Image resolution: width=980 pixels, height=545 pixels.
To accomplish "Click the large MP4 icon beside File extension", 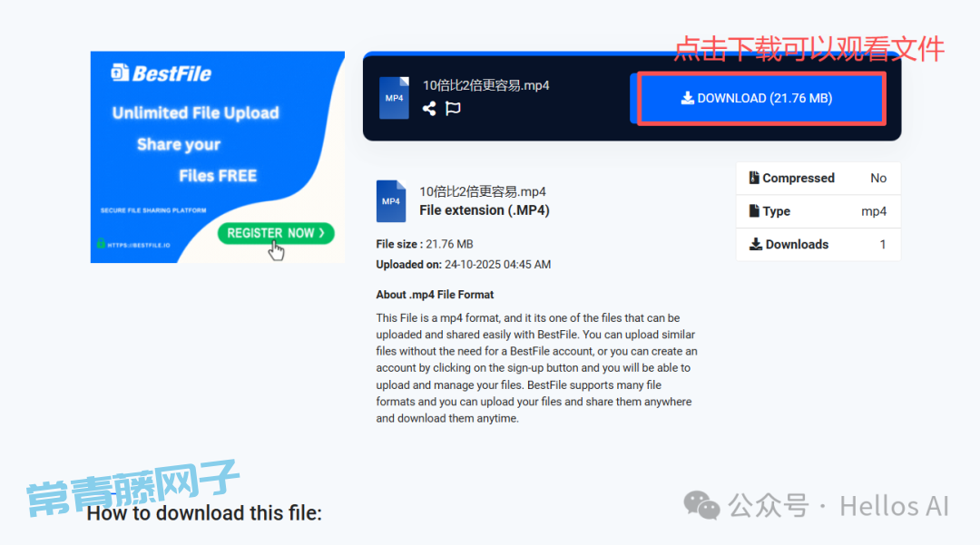I will pos(391,201).
